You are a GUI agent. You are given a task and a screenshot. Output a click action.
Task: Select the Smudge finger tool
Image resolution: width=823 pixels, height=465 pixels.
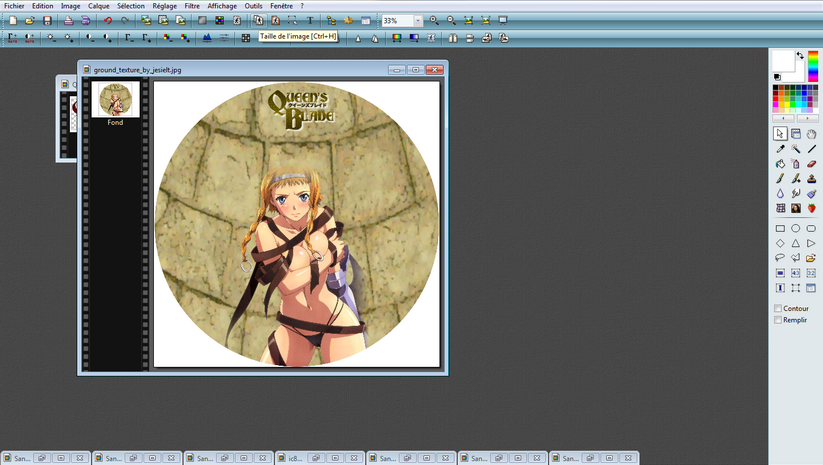[x=796, y=194]
